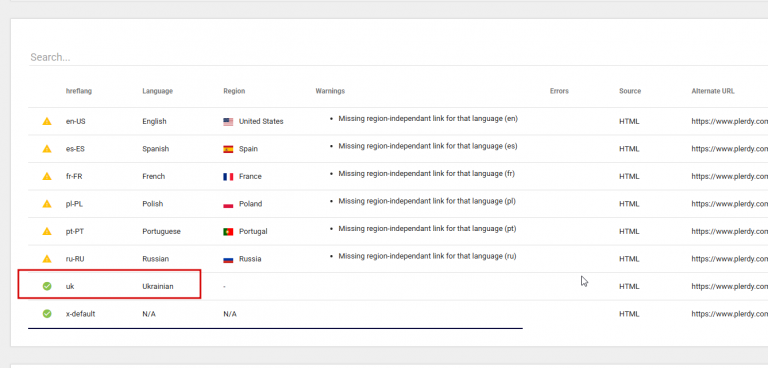Click the United States flag icon
768x368 pixels.
pos(228,122)
